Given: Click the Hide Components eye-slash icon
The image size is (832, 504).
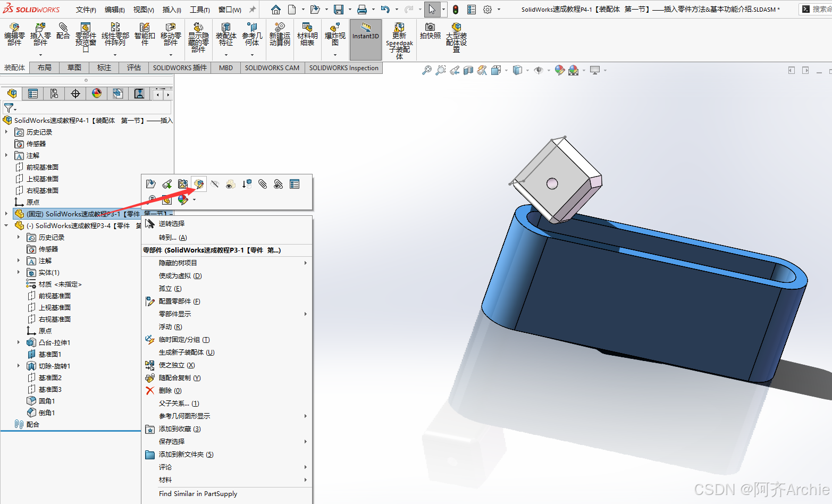Looking at the screenshot, I should [x=215, y=184].
